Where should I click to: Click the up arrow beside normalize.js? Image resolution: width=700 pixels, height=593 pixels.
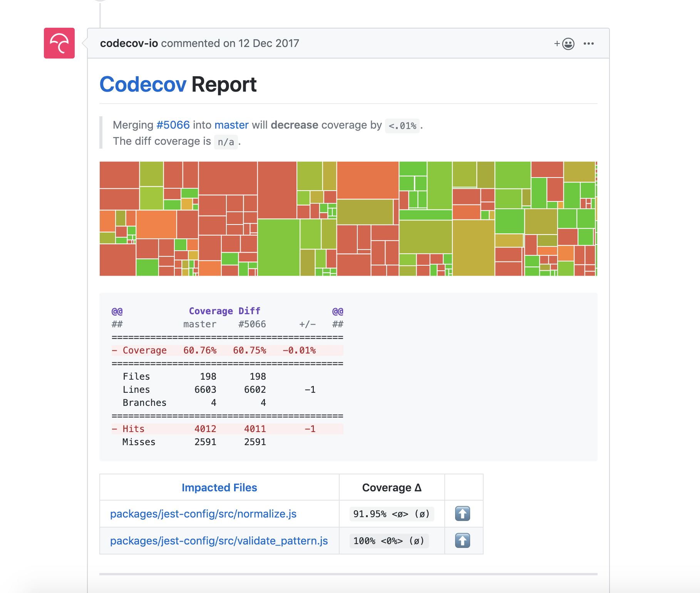[463, 514]
